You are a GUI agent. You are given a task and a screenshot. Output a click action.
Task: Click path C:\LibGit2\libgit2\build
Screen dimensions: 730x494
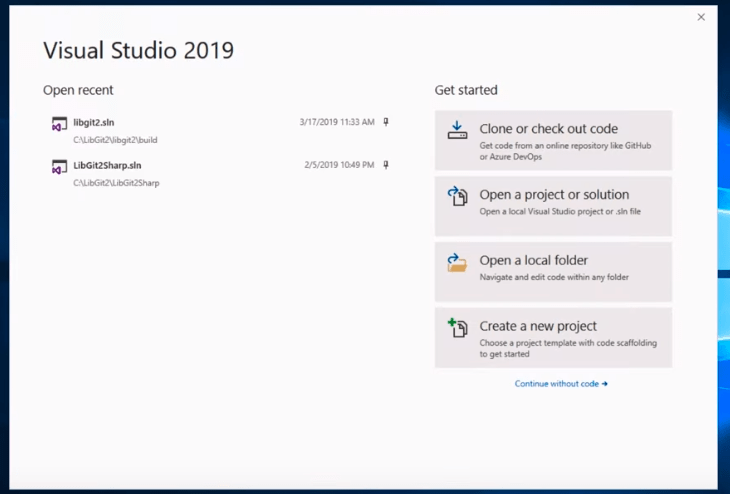point(115,140)
